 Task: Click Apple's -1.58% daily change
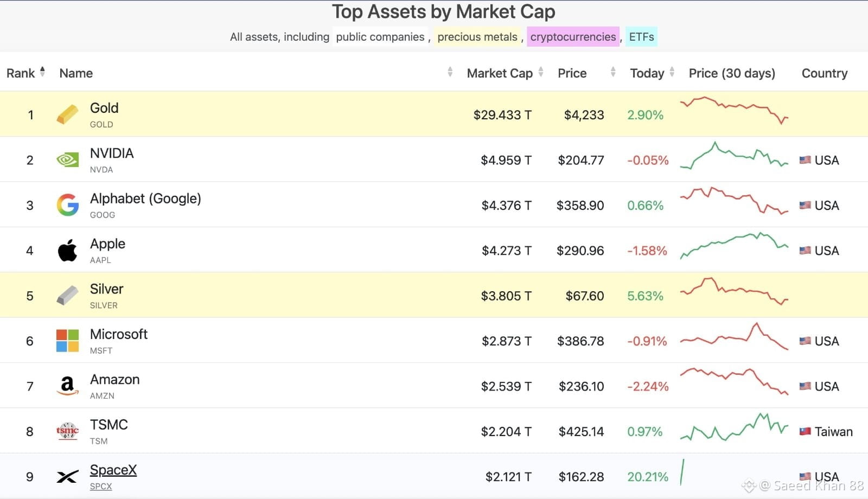click(x=647, y=251)
